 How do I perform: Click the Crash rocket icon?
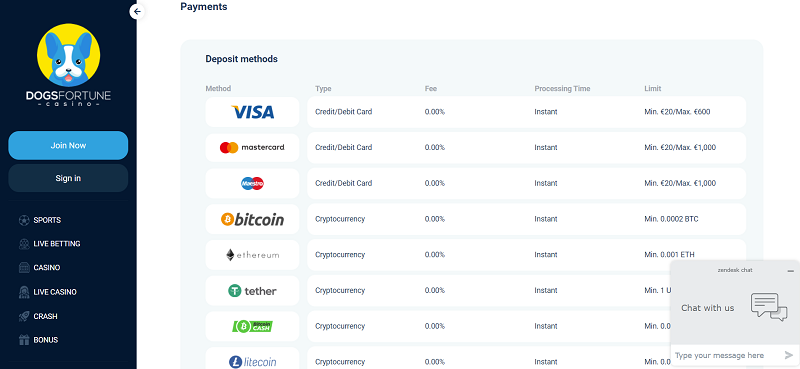click(24, 316)
